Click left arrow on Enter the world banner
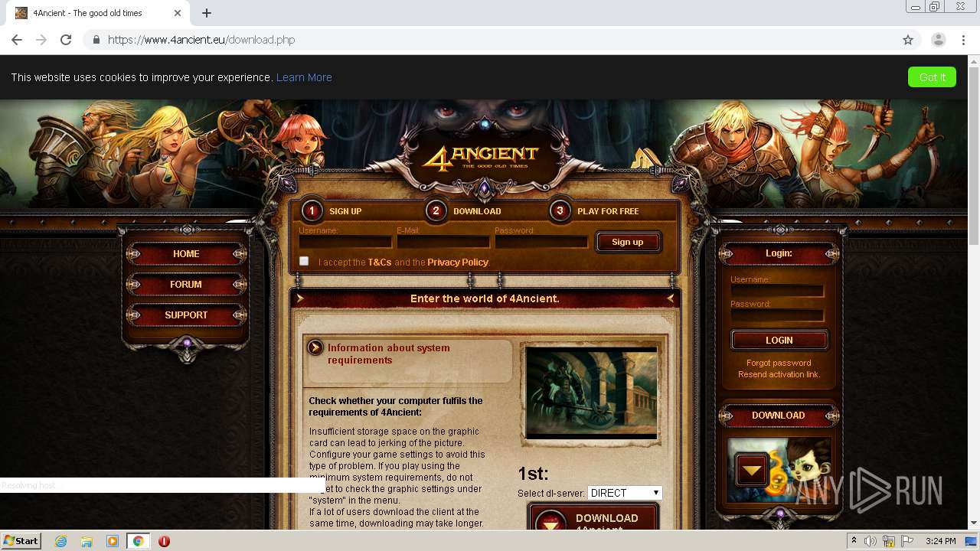 300,298
